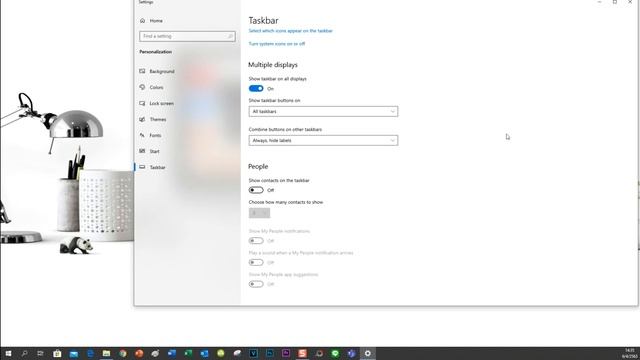Launch Photoshop from the taskbar
This screenshot has width=640, height=360.
tap(270, 353)
